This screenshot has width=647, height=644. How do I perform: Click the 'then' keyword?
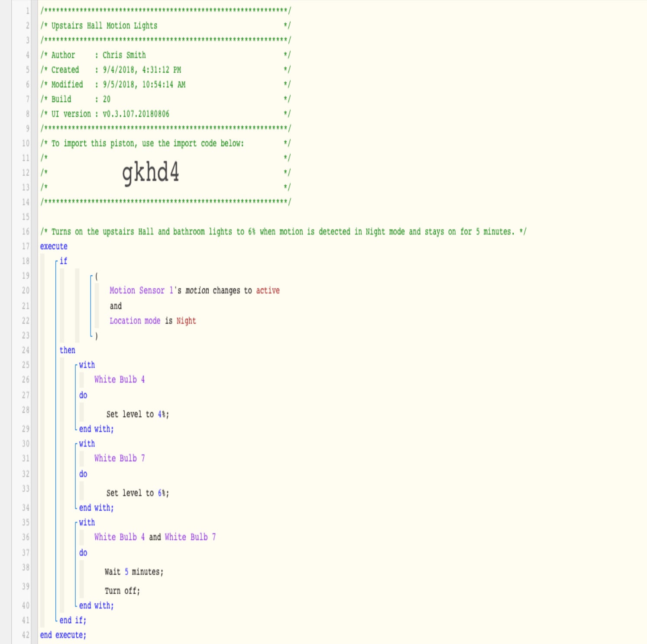68,350
